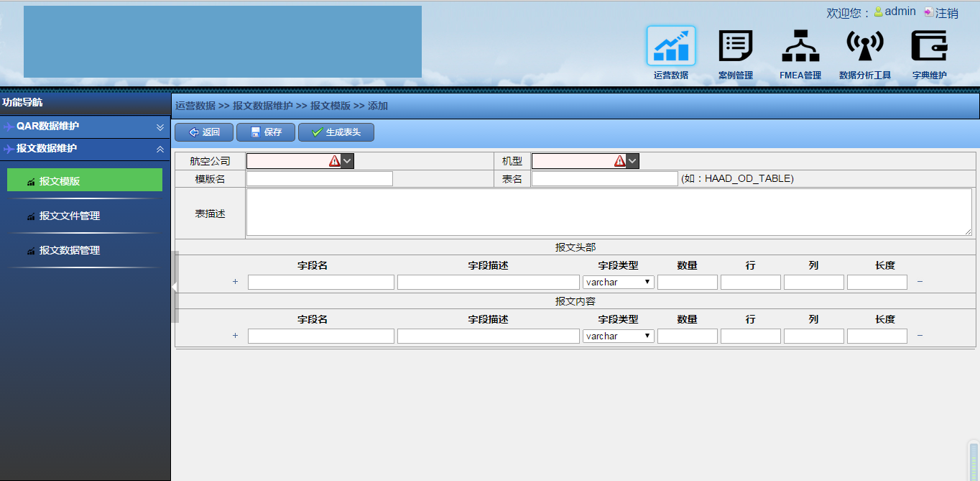980x481 pixels.
Task: Select 报文文件管理 in sidebar
Action: point(70,216)
